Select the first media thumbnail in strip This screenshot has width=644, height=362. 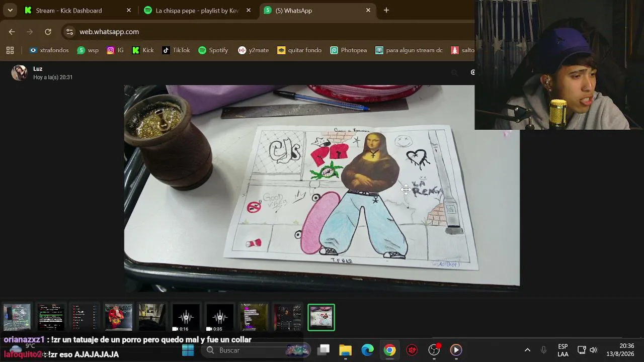point(17,317)
